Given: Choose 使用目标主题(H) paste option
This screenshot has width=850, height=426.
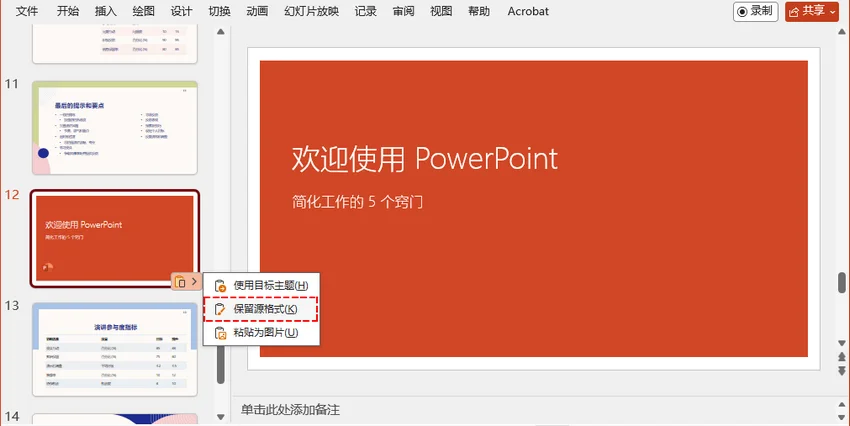Looking at the screenshot, I should tap(261, 286).
